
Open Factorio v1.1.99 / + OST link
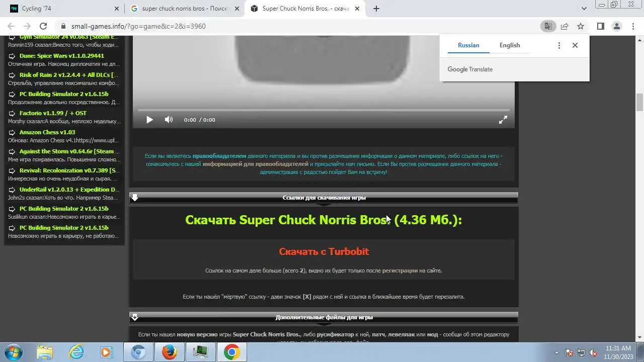tap(53, 113)
